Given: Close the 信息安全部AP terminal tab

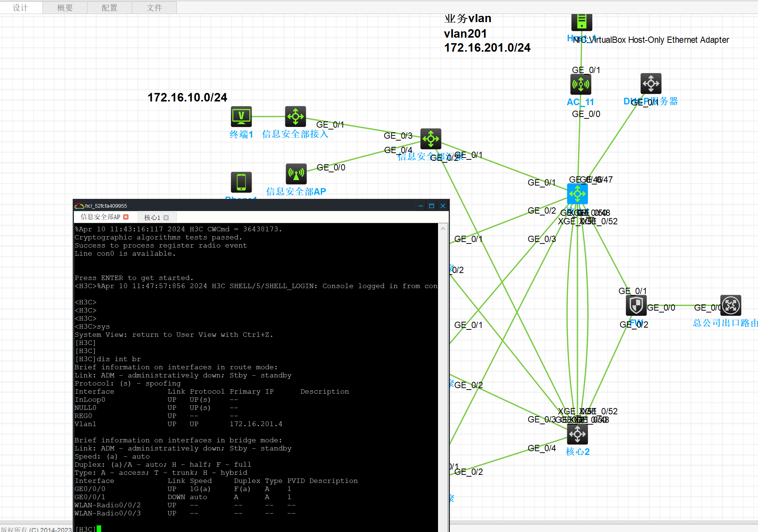Looking at the screenshot, I should click(126, 217).
